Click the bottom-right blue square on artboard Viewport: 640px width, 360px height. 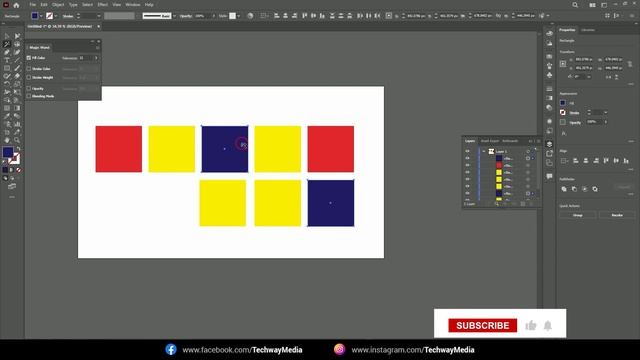pyautogui.click(x=331, y=203)
